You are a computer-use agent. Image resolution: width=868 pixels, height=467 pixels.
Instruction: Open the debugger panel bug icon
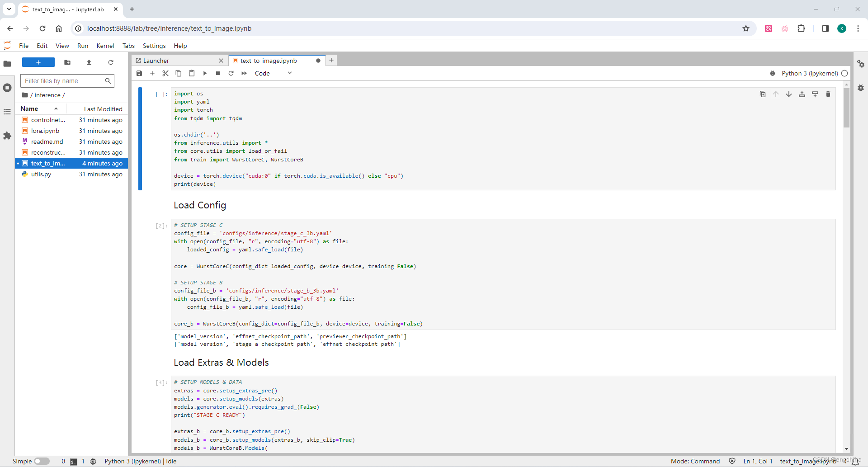[x=861, y=88]
